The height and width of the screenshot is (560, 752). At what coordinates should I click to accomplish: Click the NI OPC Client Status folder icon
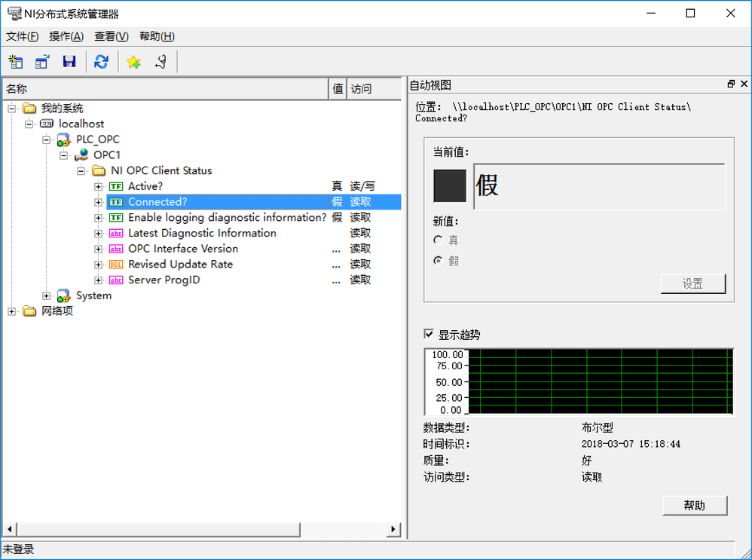pos(99,170)
